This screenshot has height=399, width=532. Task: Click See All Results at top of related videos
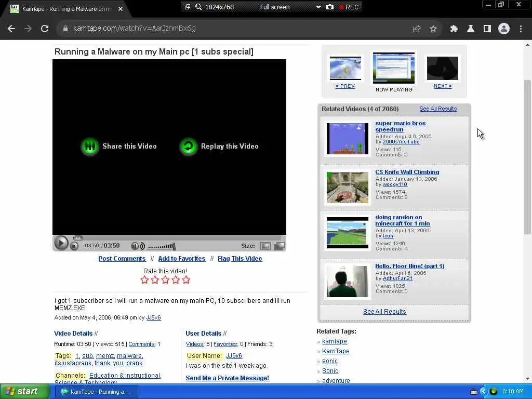438,109
